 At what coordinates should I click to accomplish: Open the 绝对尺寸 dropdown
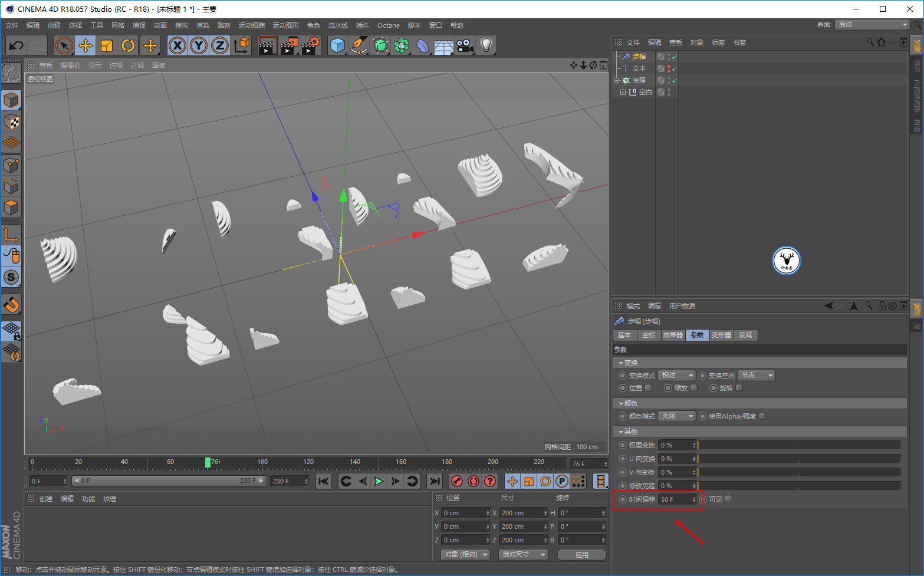pyautogui.click(x=523, y=555)
